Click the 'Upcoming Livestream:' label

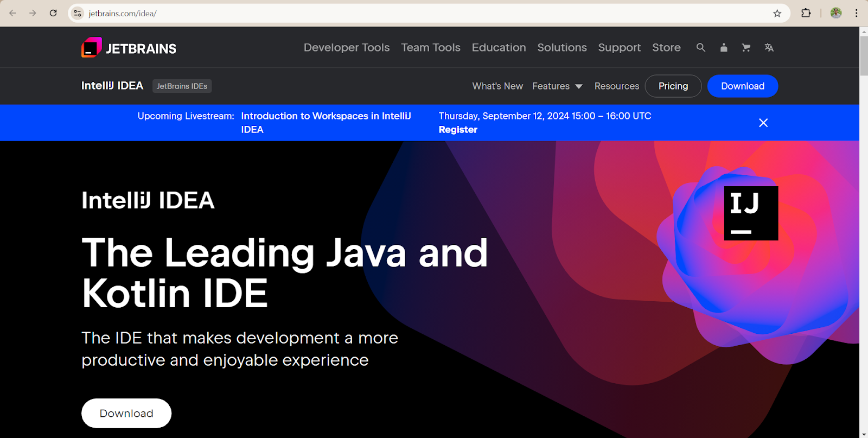click(186, 116)
